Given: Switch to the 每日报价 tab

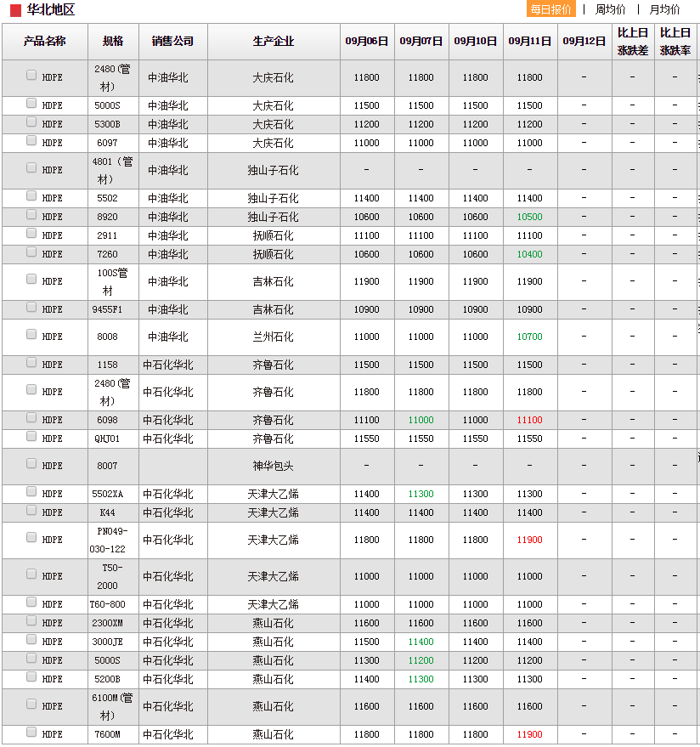Looking at the screenshot, I should pos(551,9).
